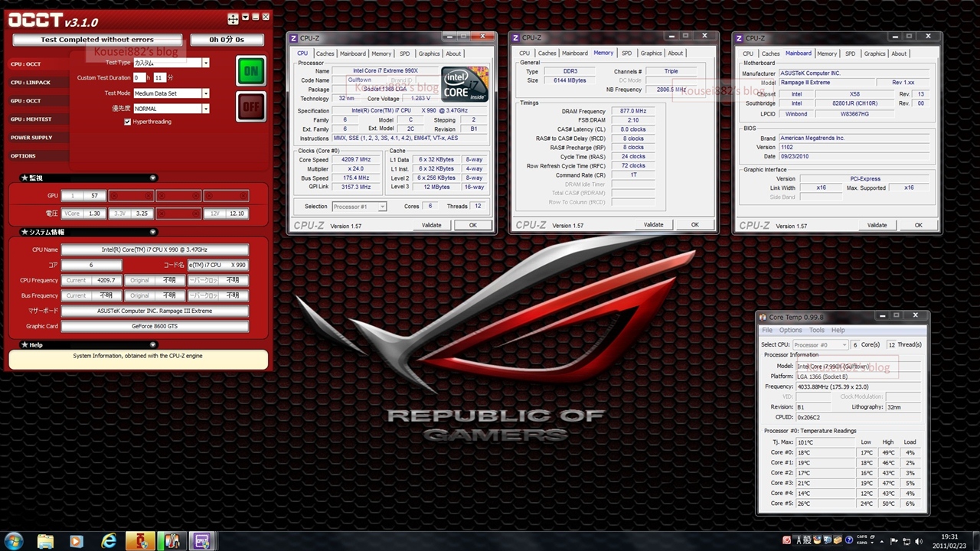This screenshot has height=551, width=980.
Task: Click Validate in the CPU-Z Memory window
Action: [654, 225]
